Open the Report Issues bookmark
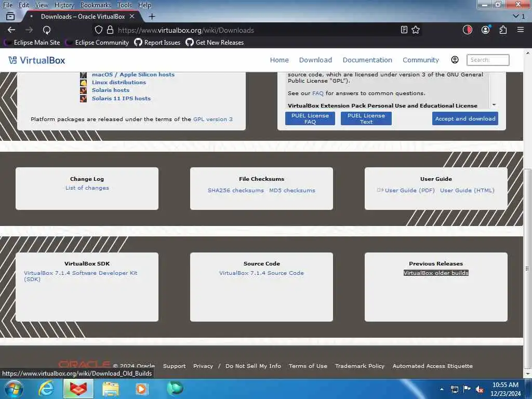The width and height of the screenshot is (532, 399). (157, 43)
